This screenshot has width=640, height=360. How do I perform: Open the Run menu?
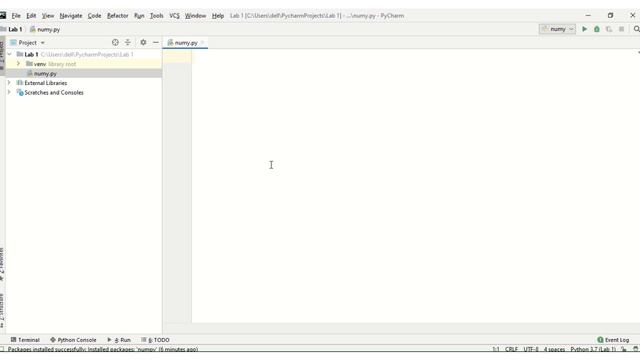139,16
